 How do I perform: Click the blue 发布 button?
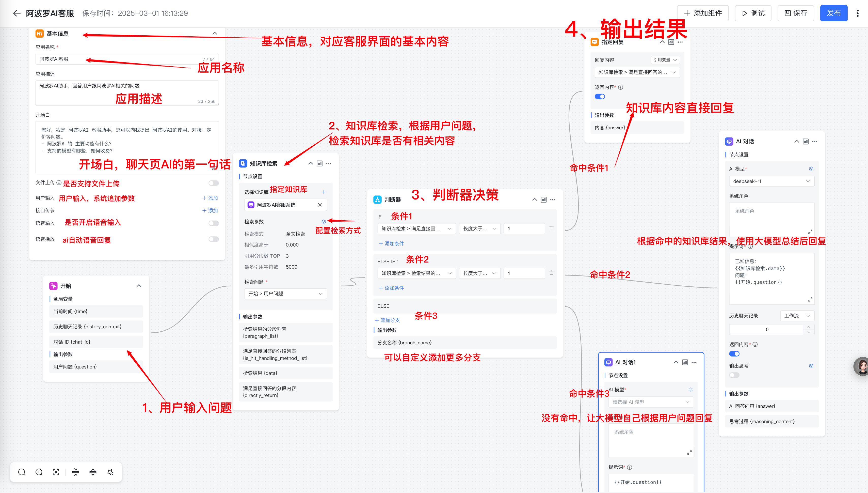click(833, 13)
